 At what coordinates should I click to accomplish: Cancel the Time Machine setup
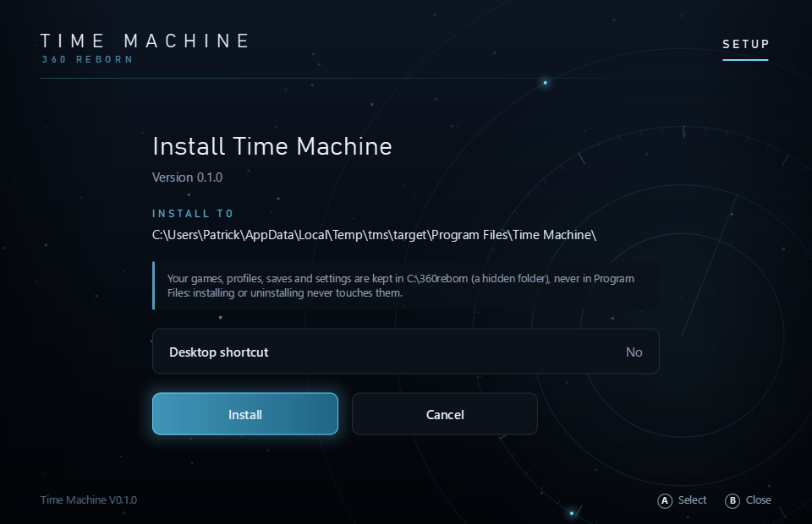tap(445, 414)
